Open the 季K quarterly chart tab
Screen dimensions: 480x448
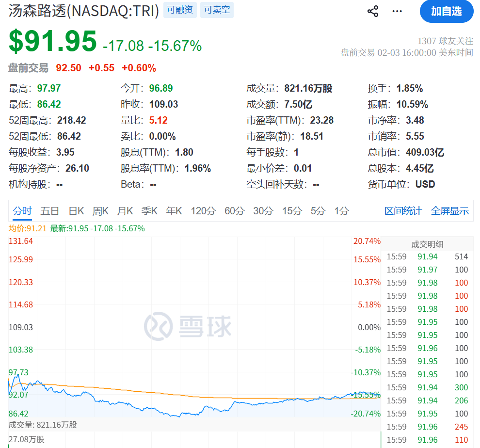(149, 211)
